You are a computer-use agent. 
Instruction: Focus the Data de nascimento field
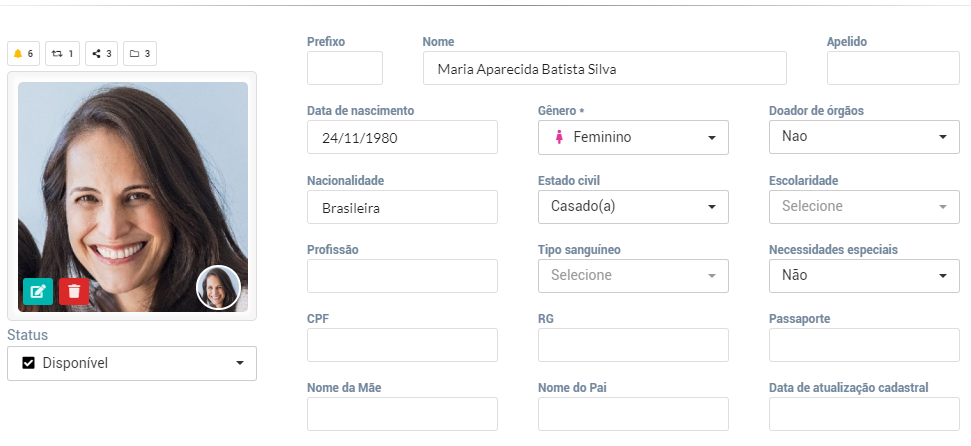(402, 137)
